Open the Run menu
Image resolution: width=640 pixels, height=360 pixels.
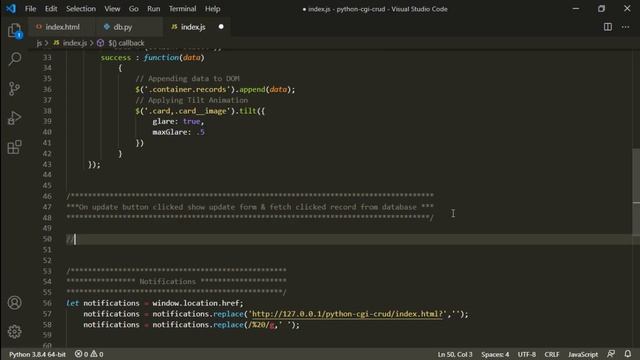point(153,9)
